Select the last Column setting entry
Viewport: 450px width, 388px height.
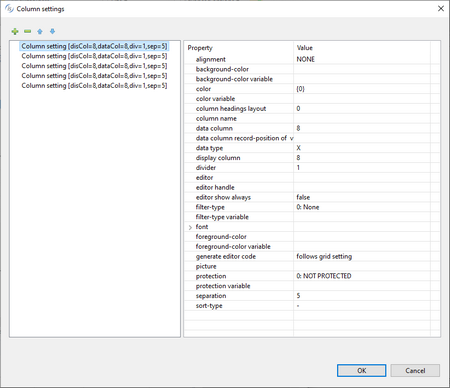pos(94,85)
